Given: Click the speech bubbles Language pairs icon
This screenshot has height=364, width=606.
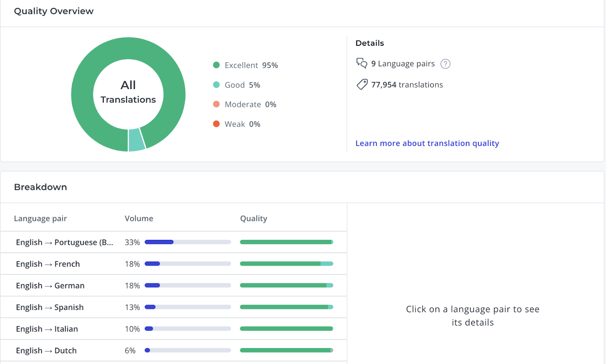Looking at the screenshot, I should pyautogui.click(x=362, y=63).
